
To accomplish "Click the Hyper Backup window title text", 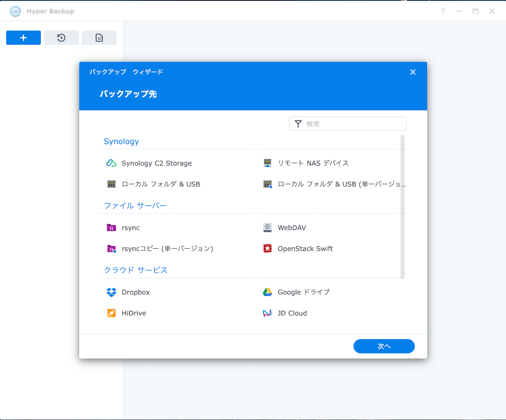I will coord(50,11).
